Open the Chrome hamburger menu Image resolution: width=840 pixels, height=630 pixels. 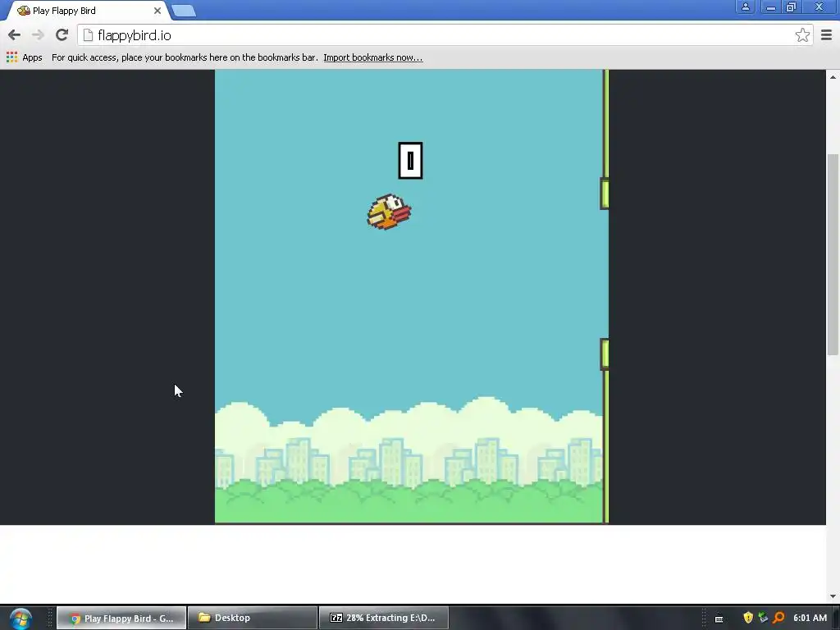tap(826, 35)
